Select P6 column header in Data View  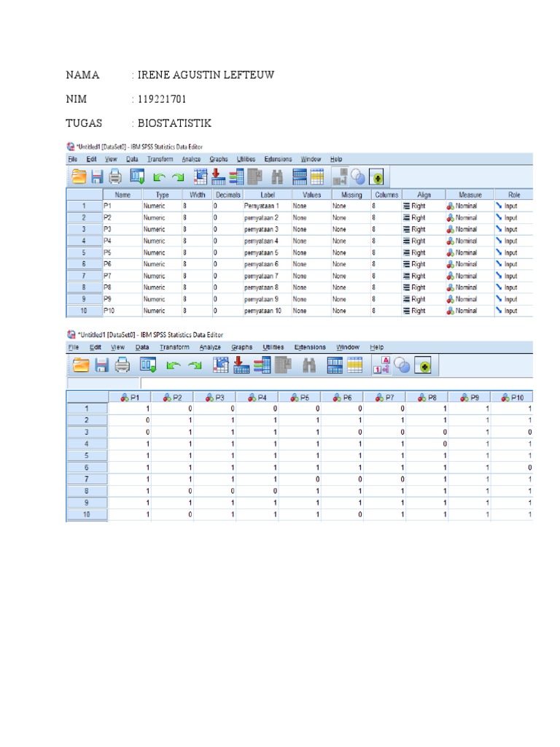(343, 398)
